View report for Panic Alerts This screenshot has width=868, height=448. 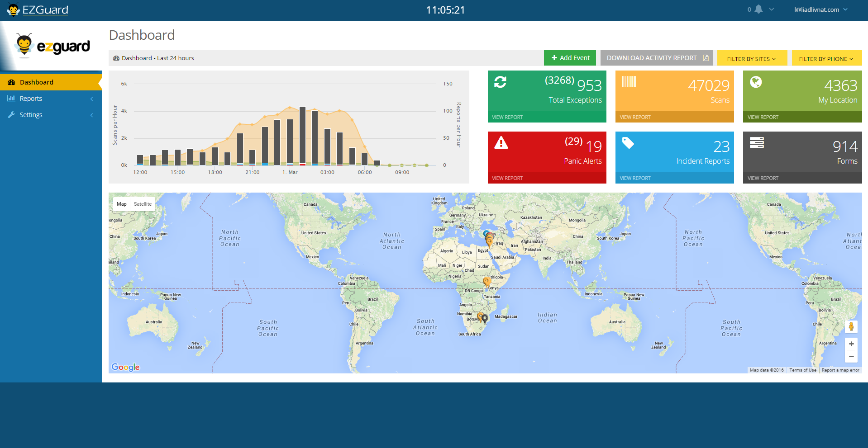coord(547,178)
